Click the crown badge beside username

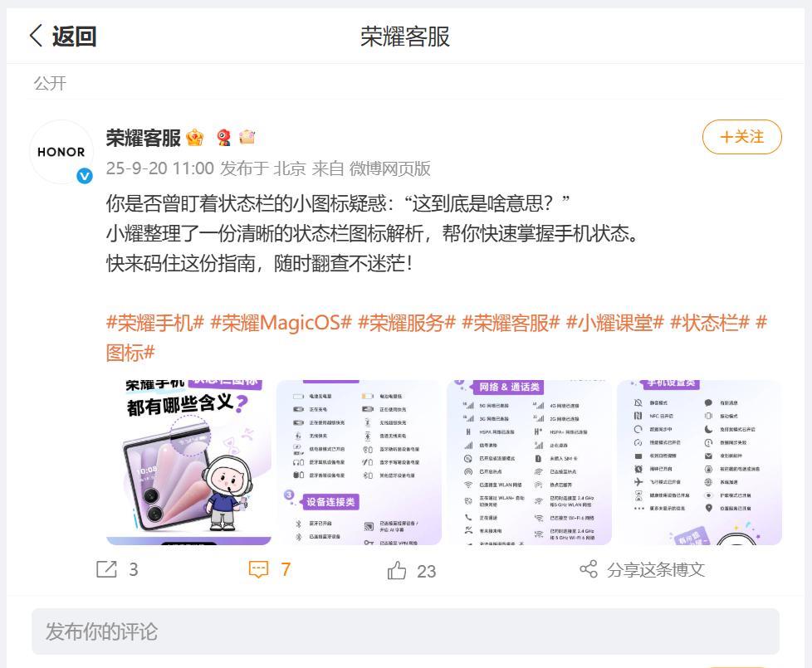point(195,138)
